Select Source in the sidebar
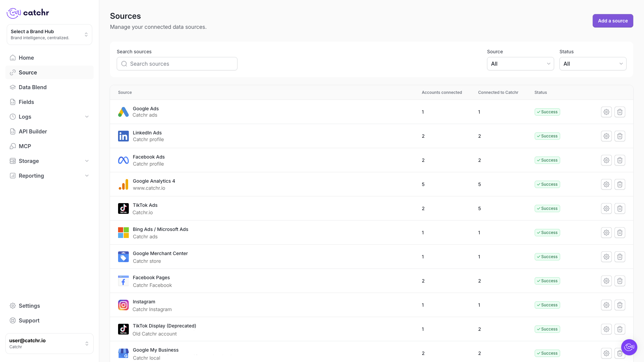Screen dimensions: 644x362 49,72
